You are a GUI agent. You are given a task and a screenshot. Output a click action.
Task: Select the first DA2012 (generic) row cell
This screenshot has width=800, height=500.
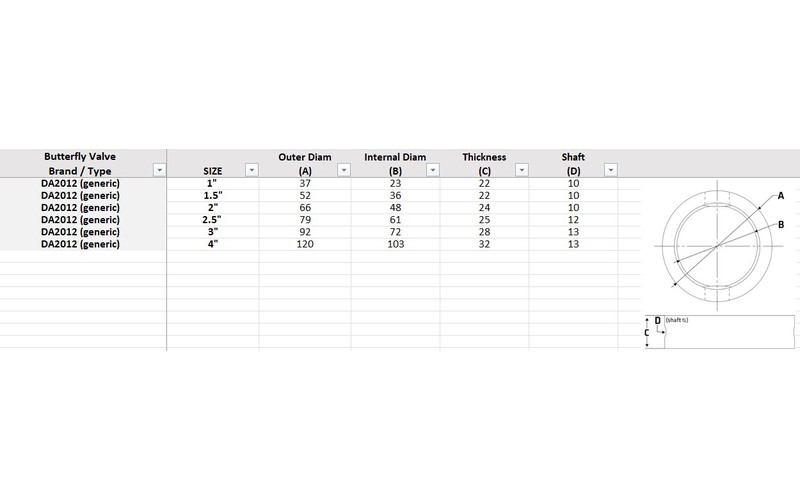[x=80, y=183]
